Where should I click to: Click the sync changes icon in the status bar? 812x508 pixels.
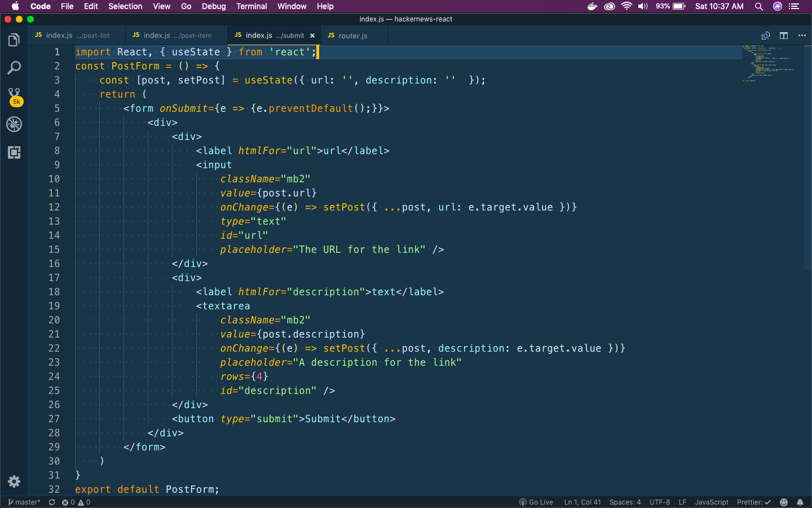(52, 502)
